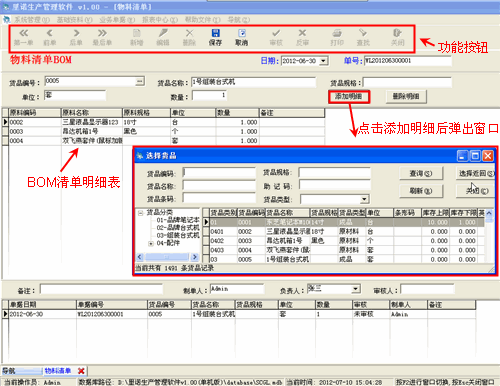Screen dimensions: 500x386
Task: Open the 负责人 dropdown
Action: 356,289
